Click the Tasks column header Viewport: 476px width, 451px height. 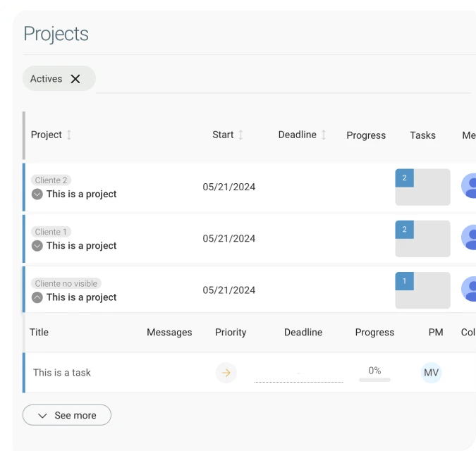click(422, 135)
